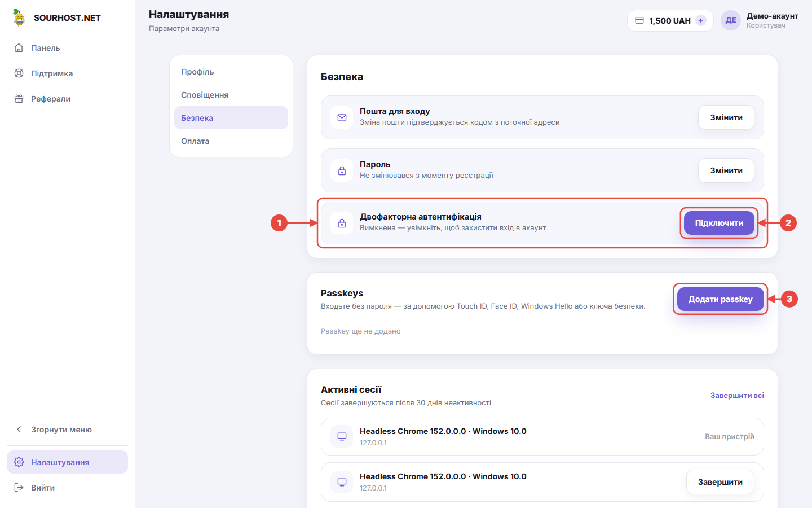Click the SourHost lemon logo icon
The image size is (812, 508).
click(x=19, y=18)
